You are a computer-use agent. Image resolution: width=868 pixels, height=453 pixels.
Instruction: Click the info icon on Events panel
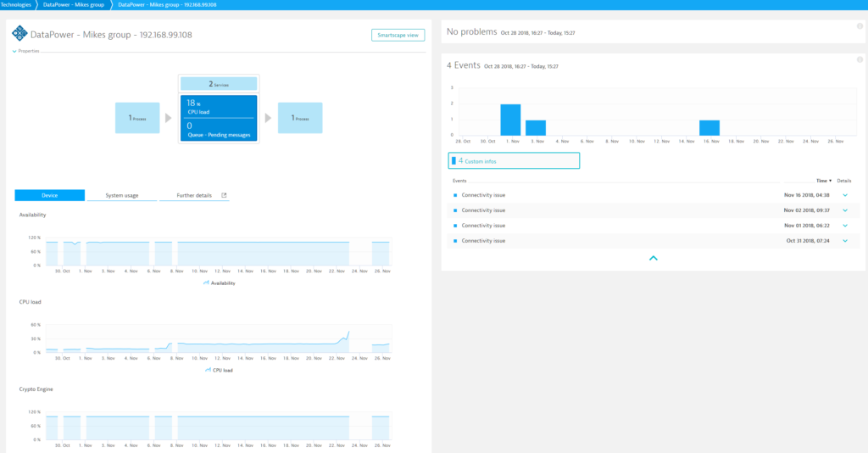tap(860, 59)
